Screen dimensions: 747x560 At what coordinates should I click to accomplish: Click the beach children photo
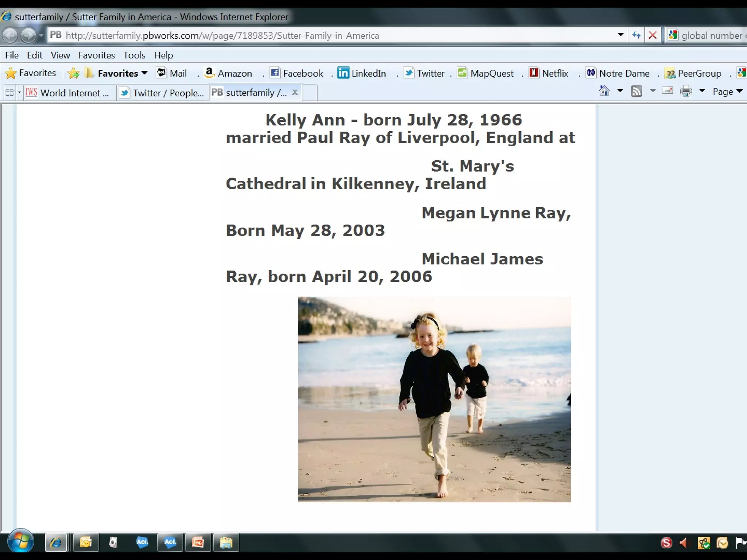coord(434,399)
